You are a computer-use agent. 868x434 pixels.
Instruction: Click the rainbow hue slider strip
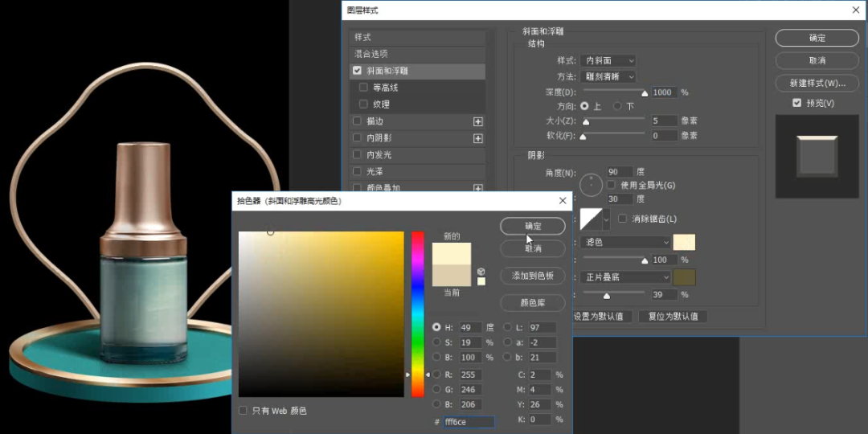pos(418,313)
